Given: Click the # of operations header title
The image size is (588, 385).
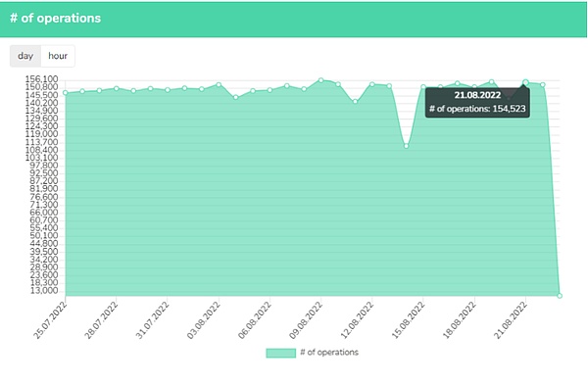Looking at the screenshot, I should click(x=56, y=18).
